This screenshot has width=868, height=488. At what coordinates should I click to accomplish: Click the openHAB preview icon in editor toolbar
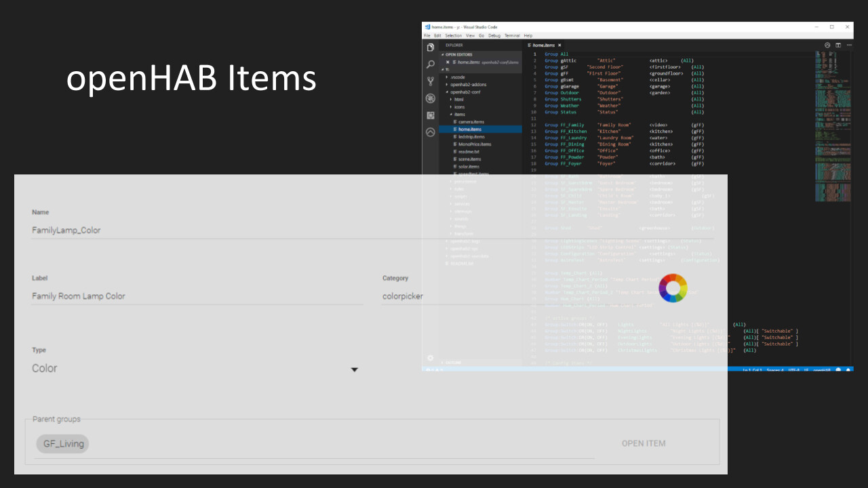pyautogui.click(x=827, y=45)
